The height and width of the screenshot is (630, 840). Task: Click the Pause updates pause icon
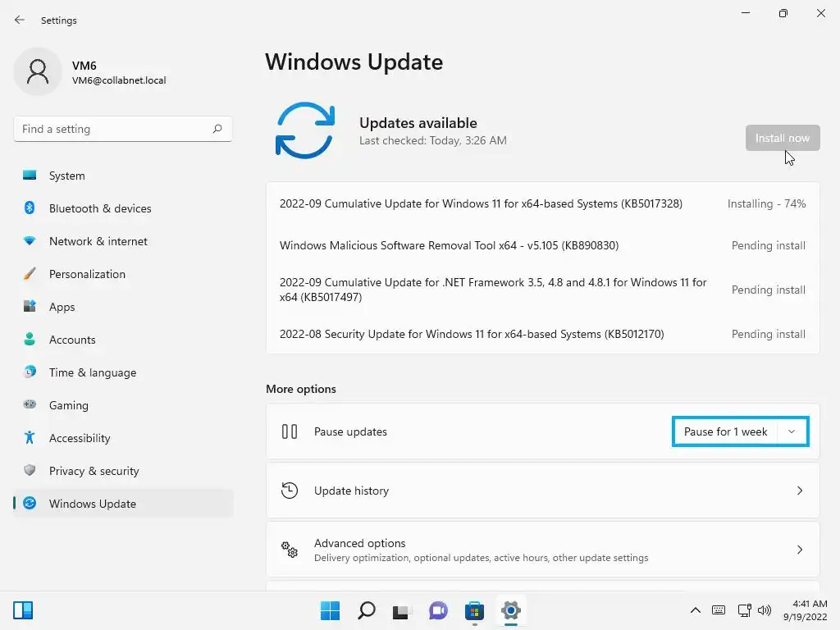click(x=290, y=431)
